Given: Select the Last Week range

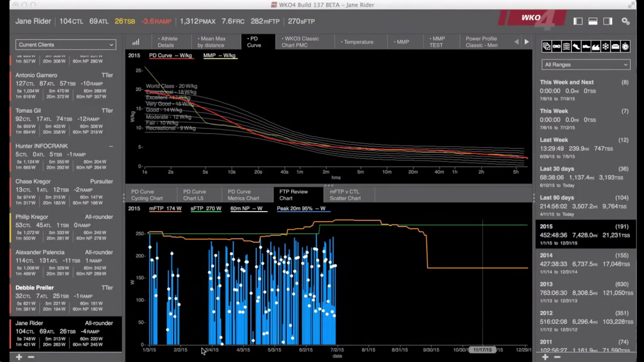Looking at the screenshot, I should [585, 148].
